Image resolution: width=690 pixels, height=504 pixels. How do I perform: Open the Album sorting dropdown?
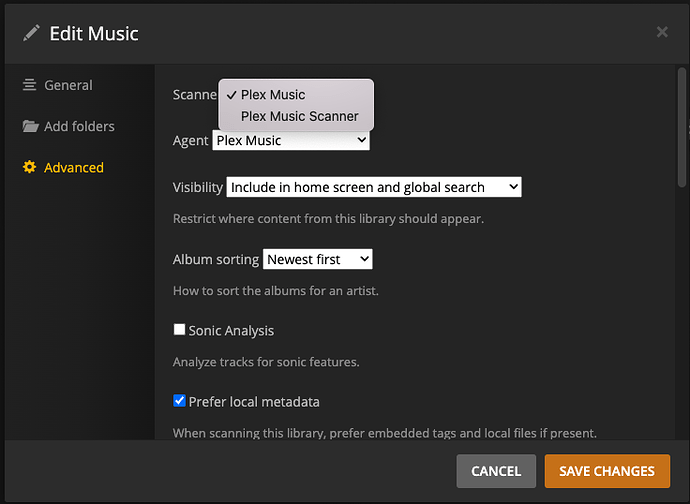[x=318, y=259]
